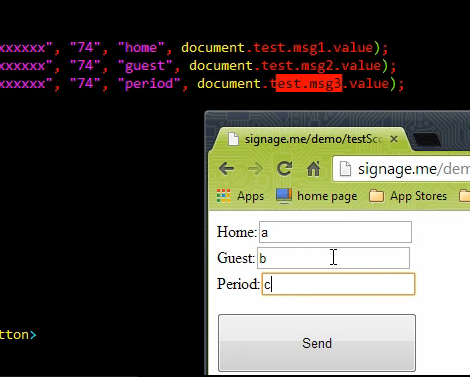Click the signage.me address bar URL
The image size is (470, 377).
pyautogui.click(x=414, y=169)
